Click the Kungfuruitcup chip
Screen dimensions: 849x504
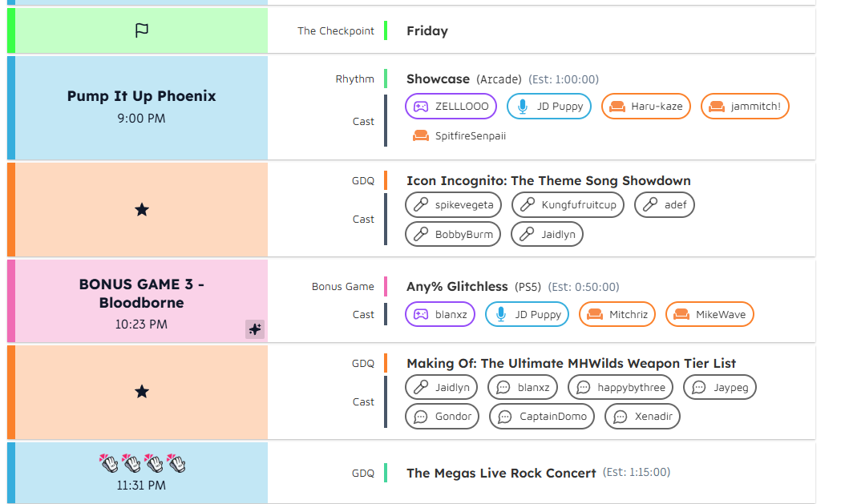[x=568, y=204]
